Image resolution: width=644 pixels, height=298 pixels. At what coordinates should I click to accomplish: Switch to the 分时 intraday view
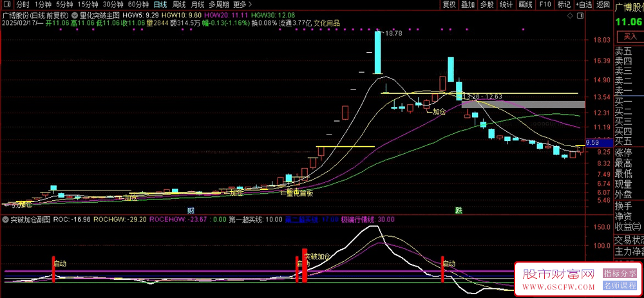click(23, 5)
